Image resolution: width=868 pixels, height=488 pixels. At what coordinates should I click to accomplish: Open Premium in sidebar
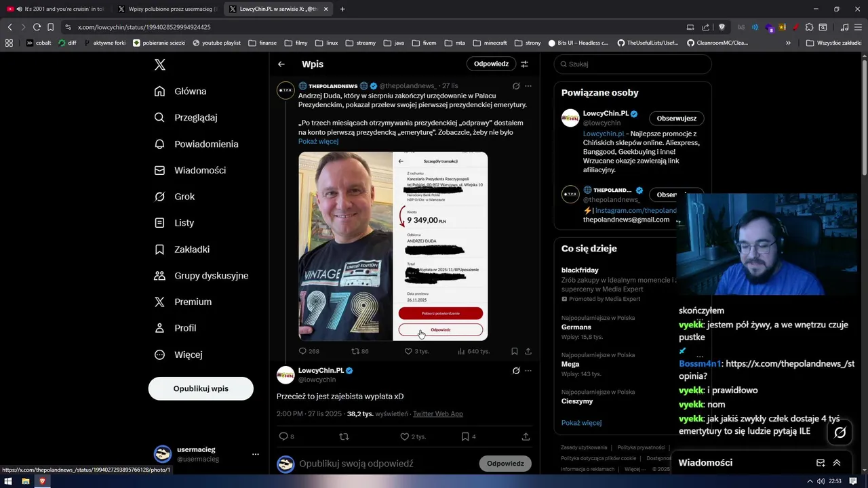pos(183,302)
